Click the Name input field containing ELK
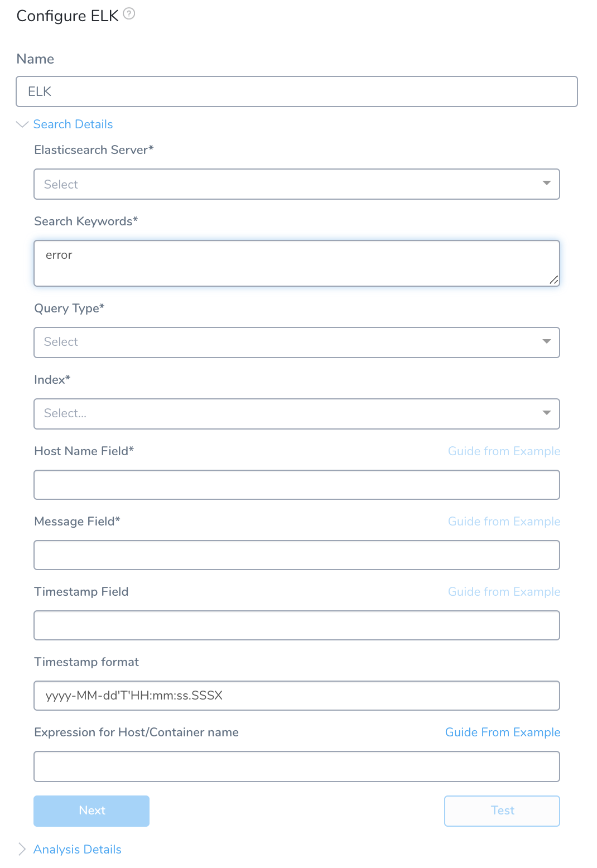This screenshot has height=868, width=597. coord(297,91)
